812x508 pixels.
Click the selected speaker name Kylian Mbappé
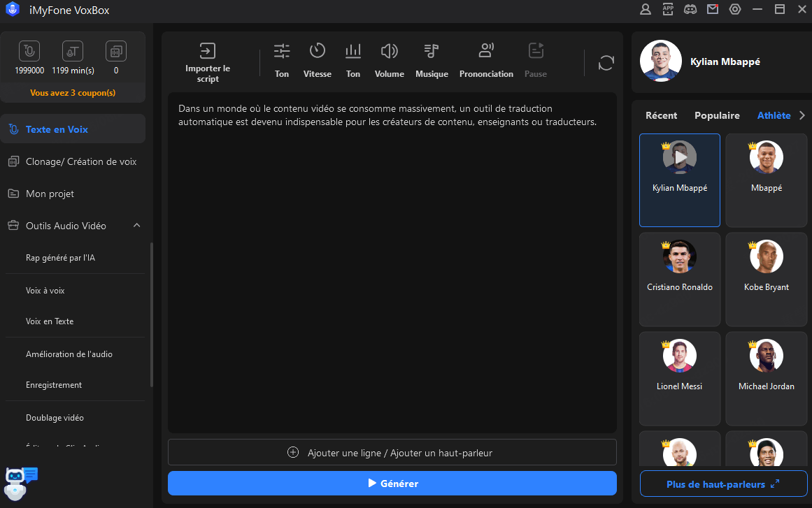tap(725, 61)
